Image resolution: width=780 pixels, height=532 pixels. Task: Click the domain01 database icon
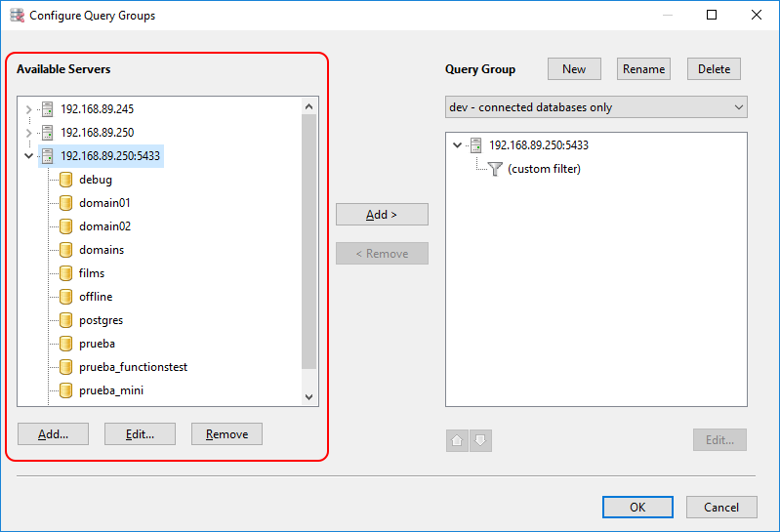(x=65, y=203)
